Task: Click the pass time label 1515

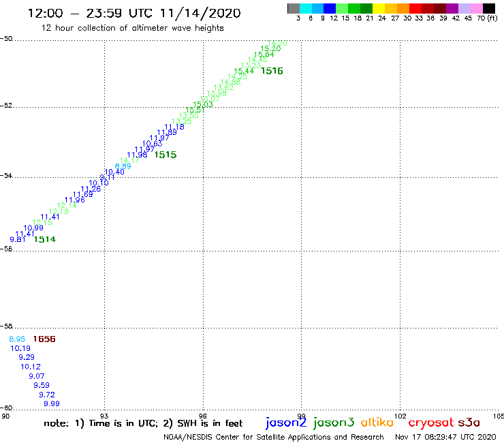Action: (166, 155)
